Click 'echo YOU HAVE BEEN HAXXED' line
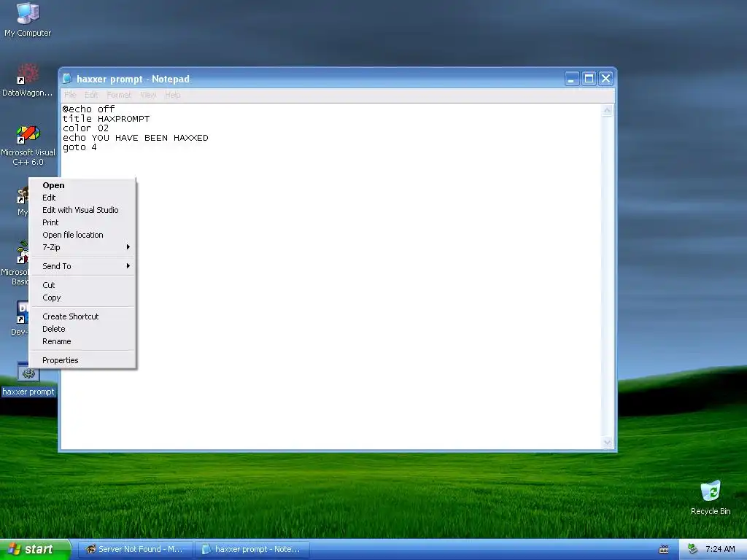The image size is (747, 560). click(x=135, y=138)
